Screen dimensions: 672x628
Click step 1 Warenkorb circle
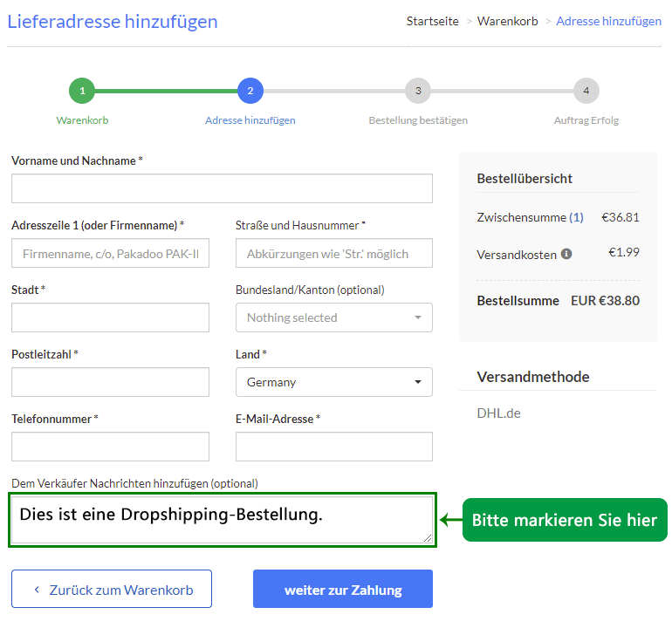click(82, 90)
